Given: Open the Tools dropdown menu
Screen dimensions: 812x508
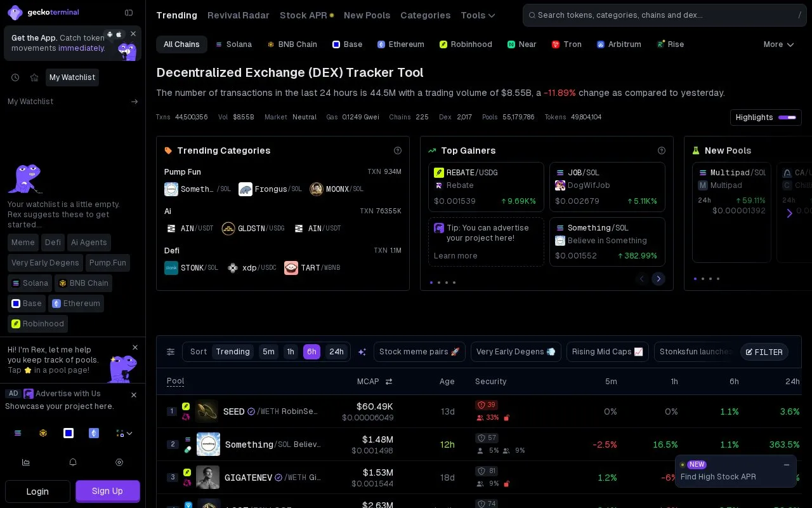Looking at the screenshot, I should pyautogui.click(x=478, y=15).
